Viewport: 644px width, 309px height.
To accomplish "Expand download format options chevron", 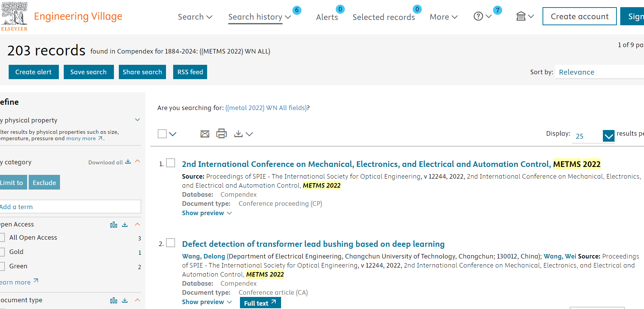I will (249, 134).
